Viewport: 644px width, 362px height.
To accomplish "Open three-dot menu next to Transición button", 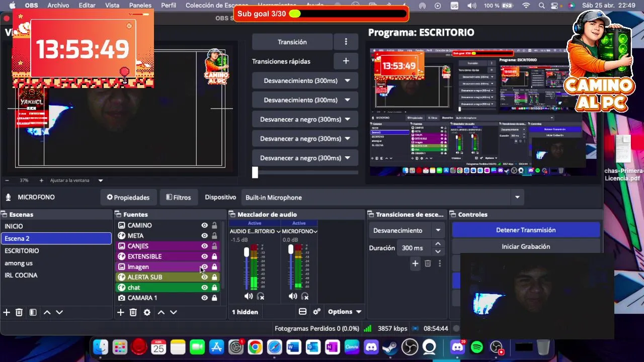I will click(346, 42).
